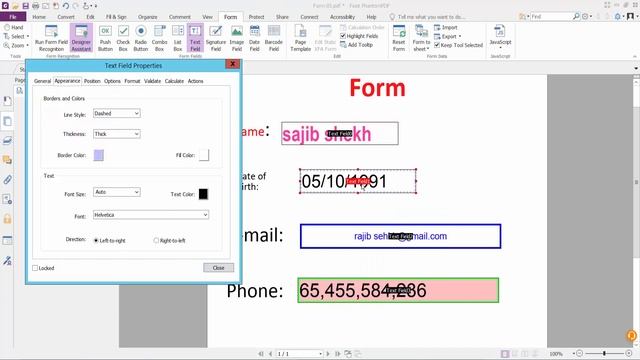This screenshot has width=640, height=360.
Task: Run Form Field Recognition tool
Action: 51,38
